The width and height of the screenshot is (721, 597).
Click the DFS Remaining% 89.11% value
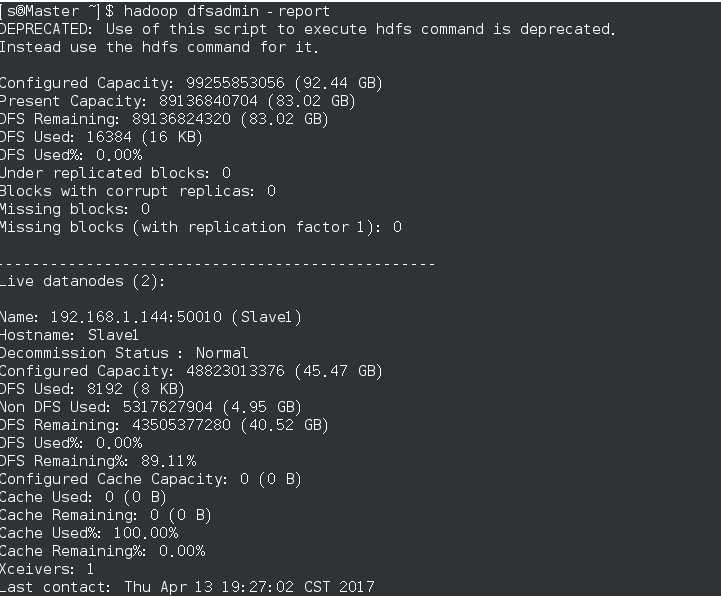pyautogui.click(x=168, y=461)
